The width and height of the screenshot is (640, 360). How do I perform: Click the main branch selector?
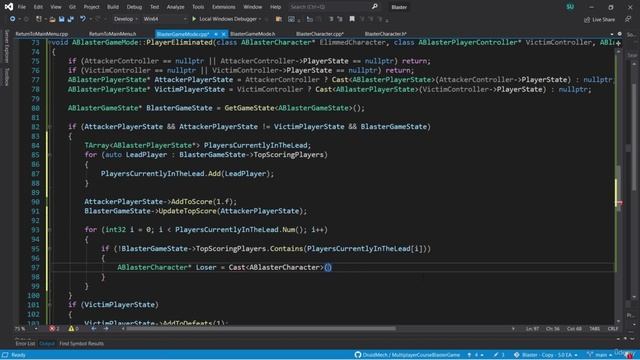[x=600, y=355]
